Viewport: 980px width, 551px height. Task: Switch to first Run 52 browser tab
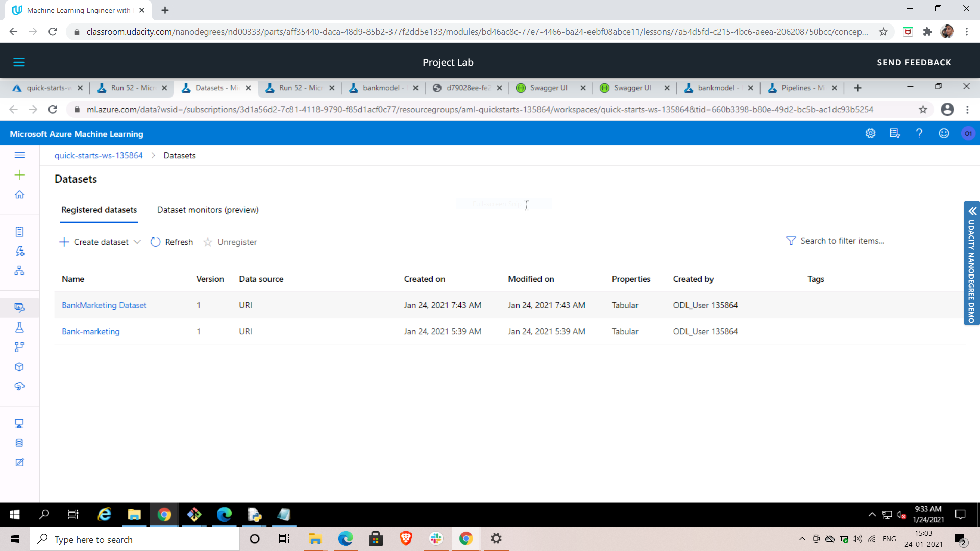coord(133,88)
